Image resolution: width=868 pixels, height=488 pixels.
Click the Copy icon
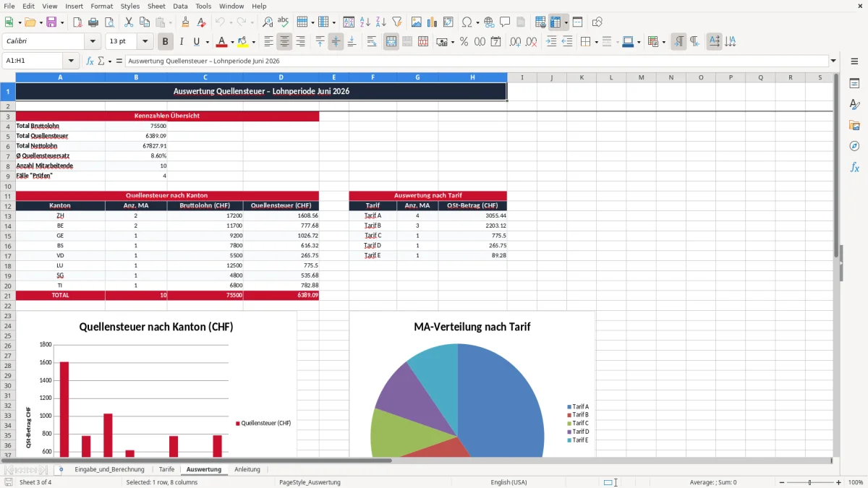(x=145, y=22)
